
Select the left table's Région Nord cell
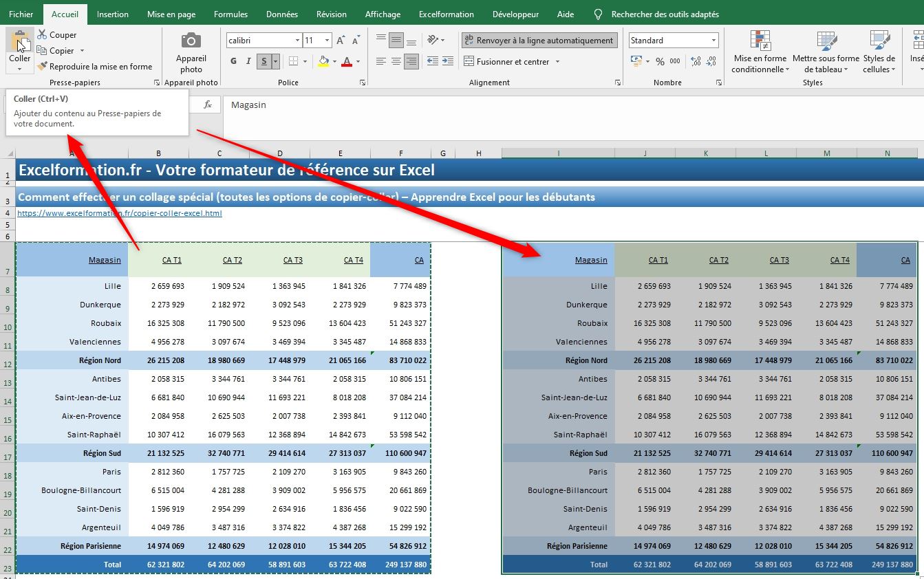(x=72, y=360)
